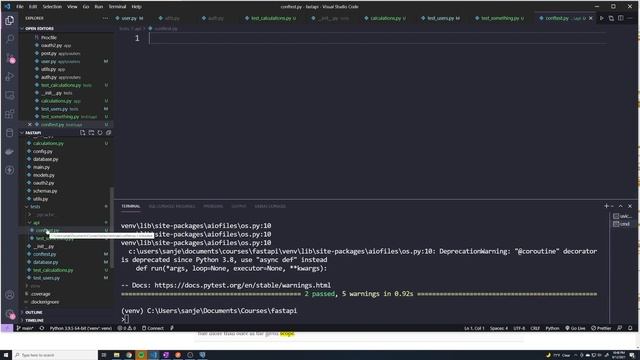Switch to the test_something.py editor tab
This screenshot has width=640, height=360.
pos(500,18)
